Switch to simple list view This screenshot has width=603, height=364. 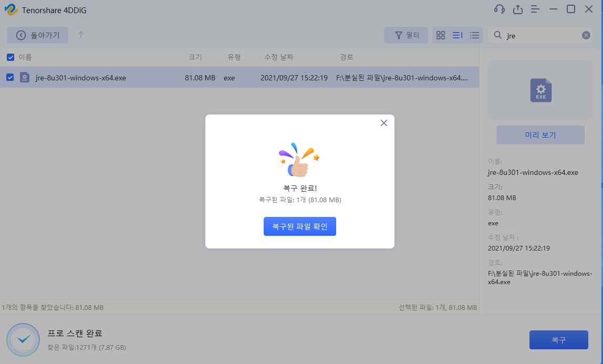point(474,35)
